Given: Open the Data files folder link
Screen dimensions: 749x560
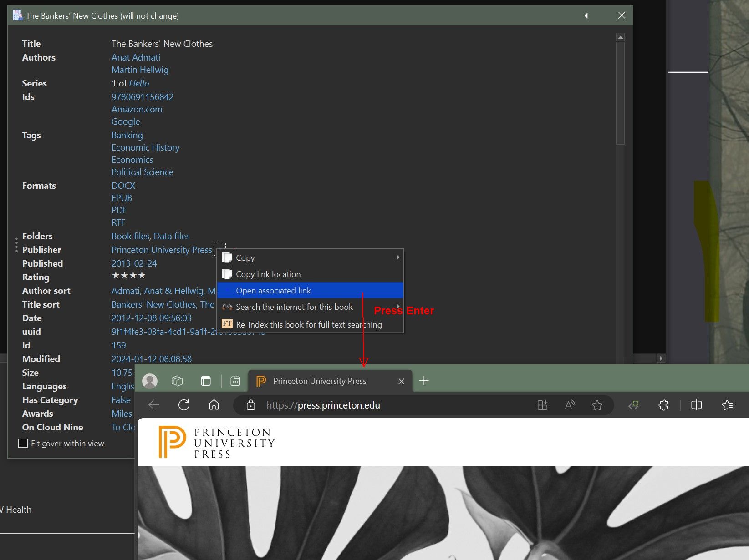Looking at the screenshot, I should (x=172, y=236).
